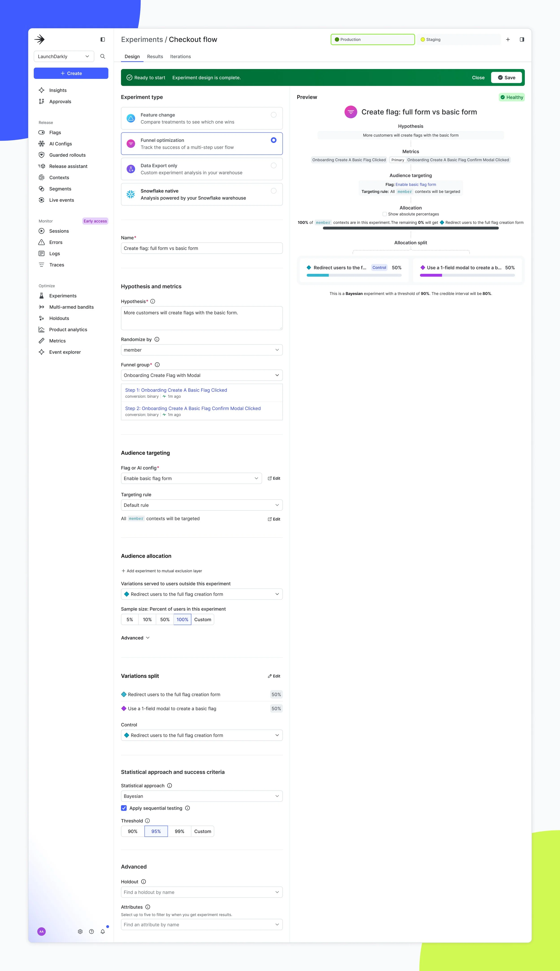Toggle right side panel icon in header
Image resolution: width=560 pixels, height=971 pixels.
click(x=522, y=39)
